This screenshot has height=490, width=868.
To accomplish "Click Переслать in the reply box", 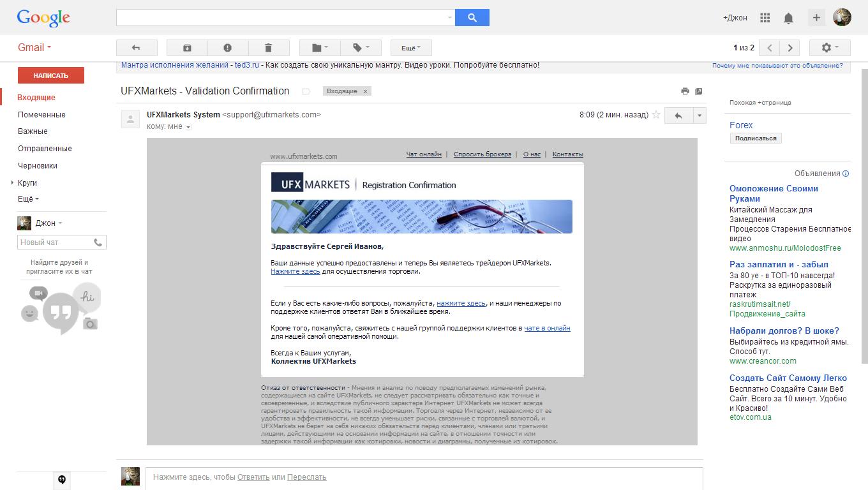I will tap(306, 477).
